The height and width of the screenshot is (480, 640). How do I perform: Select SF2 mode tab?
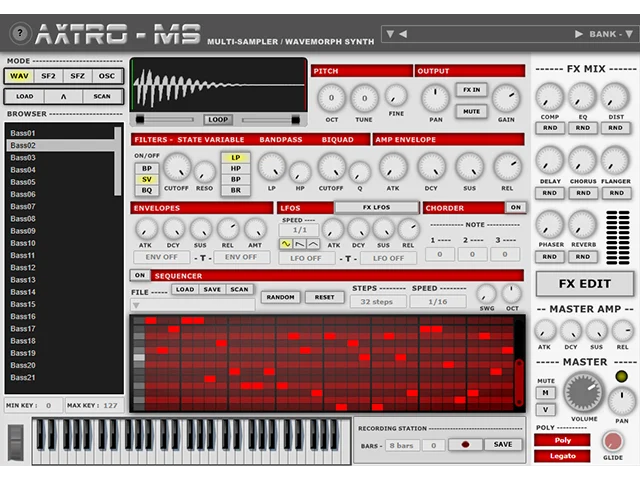click(48, 76)
